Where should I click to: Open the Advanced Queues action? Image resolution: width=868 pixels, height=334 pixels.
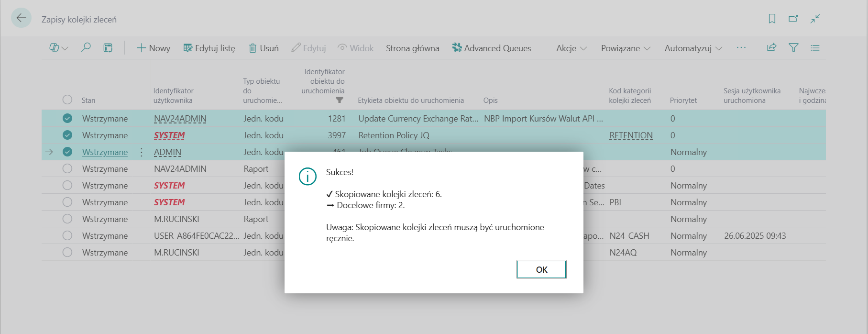[492, 48]
